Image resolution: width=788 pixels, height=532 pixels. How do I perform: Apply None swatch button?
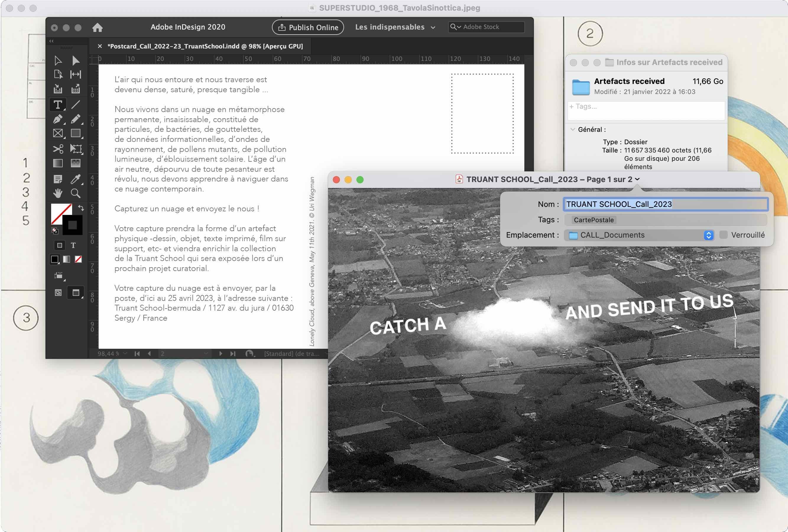pyautogui.click(x=78, y=259)
